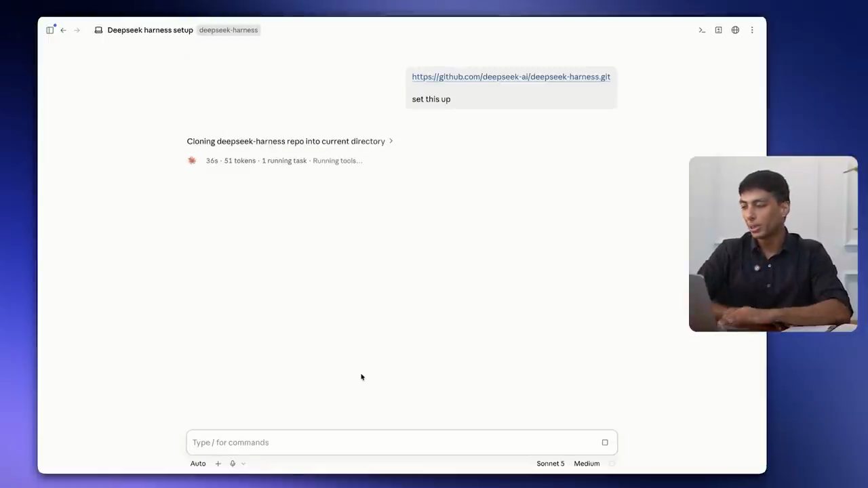Open the Sonnet 5 model selector
The width and height of the screenshot is (868, 488).
point(550,464)
